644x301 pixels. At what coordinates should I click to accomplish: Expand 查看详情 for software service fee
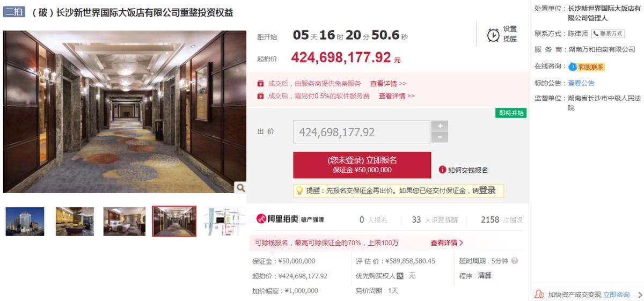pyautogui.click(x=397, y=96)
